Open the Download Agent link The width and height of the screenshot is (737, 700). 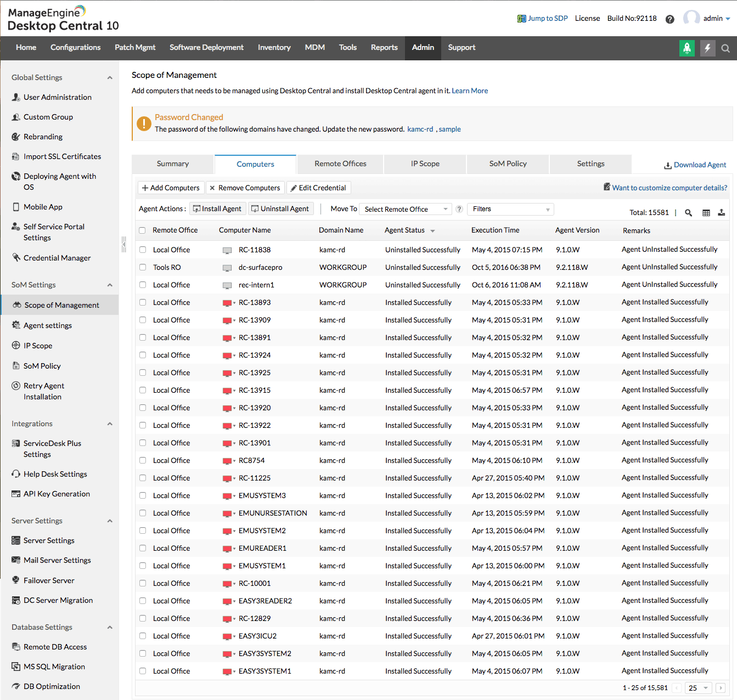[x=695, y=165]
